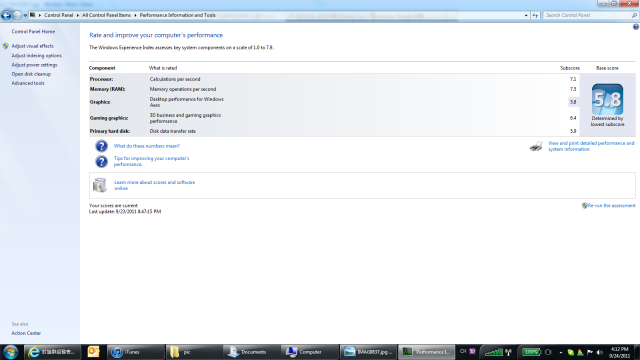
Task: Click Re-run the assessment
Action: (x=611, y=206)
